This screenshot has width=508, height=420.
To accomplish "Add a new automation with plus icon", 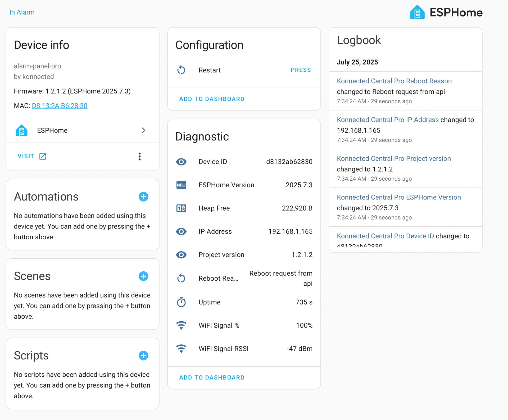I will tap(143, 197).
